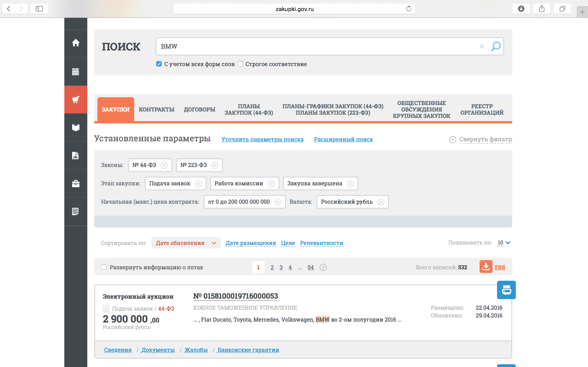Show all Safari tabs
This screenshot has width=588, height=367.
(x=562, y=9)
